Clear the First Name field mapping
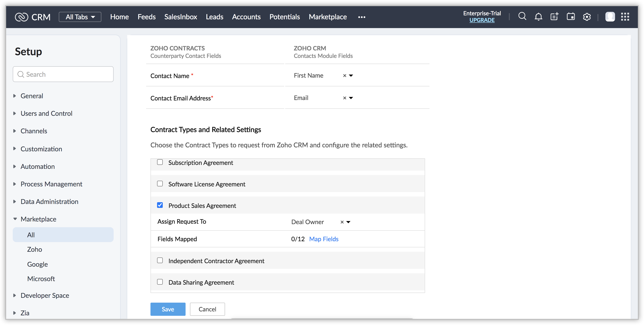This screenshot has width=644, height=325. (345, 75)
